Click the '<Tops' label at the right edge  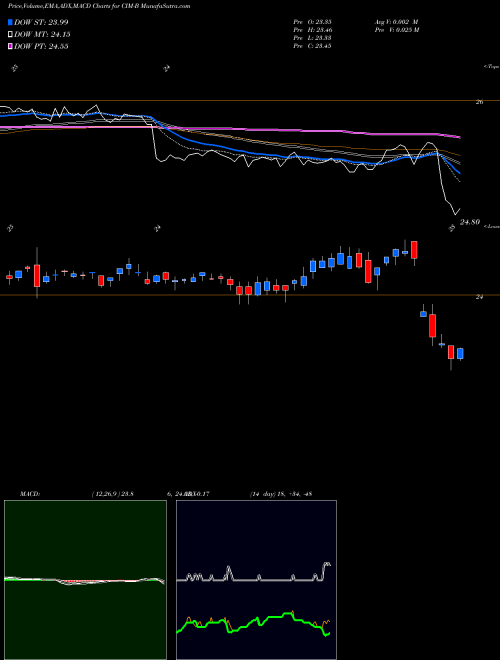(x=492, y=67)
